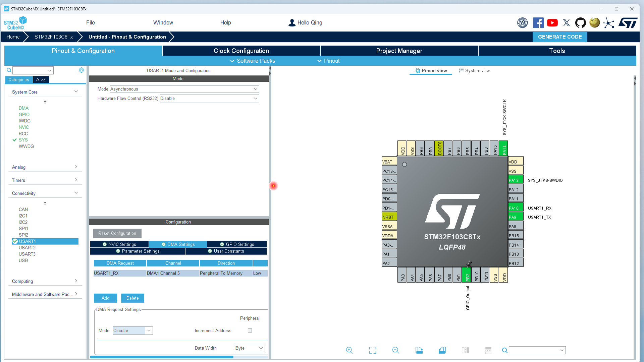Zoom in on the pinout view

click(349, 350)
